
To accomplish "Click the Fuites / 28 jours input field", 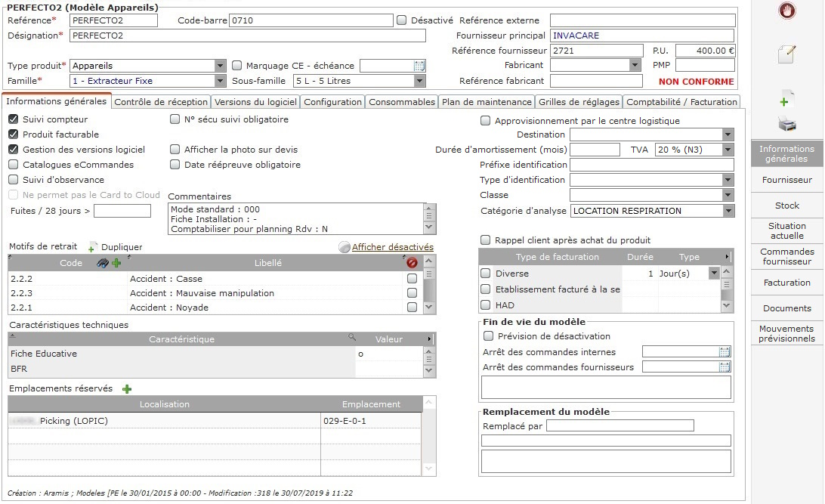I will (122, 211).
